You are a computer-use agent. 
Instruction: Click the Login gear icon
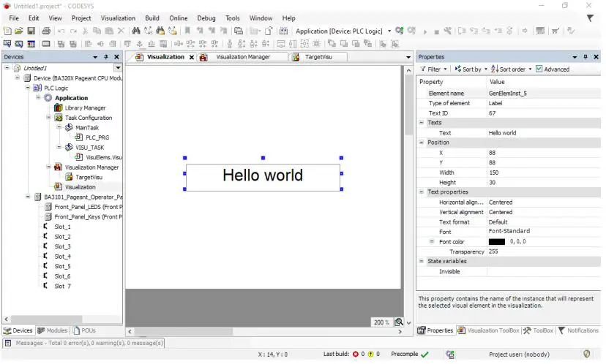click(400, 31)
